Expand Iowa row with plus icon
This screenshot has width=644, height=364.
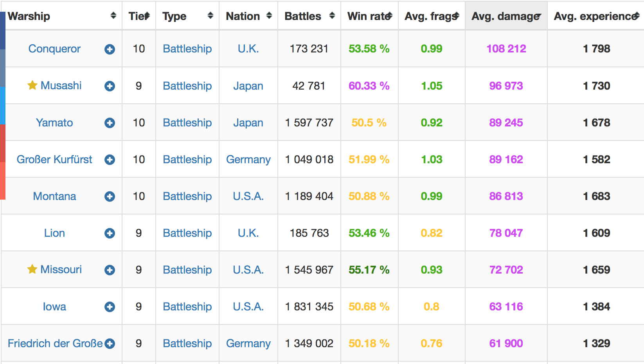click(110, 307)
